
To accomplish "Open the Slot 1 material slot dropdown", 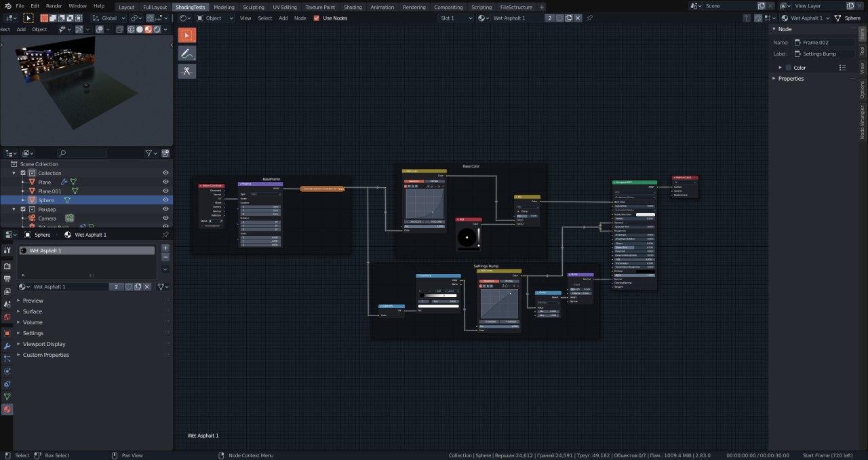I will pos(456,18).
